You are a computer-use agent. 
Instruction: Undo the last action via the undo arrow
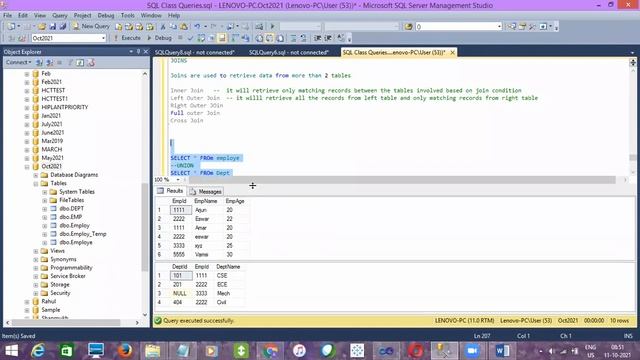[197, 27]
